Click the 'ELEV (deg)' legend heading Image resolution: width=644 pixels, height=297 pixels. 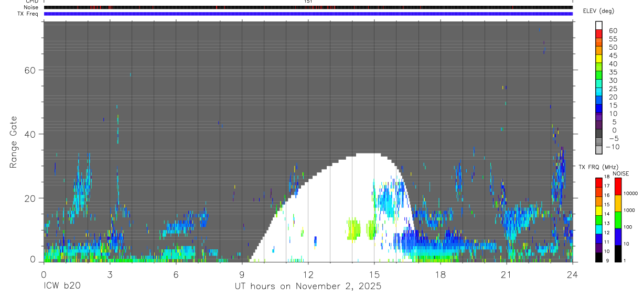(x=598, y=11)
